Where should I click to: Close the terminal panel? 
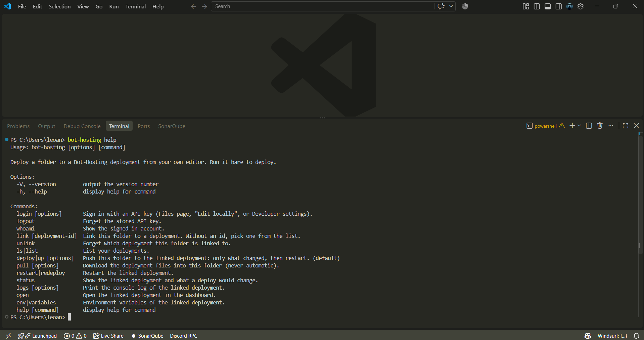pos(636,125)
